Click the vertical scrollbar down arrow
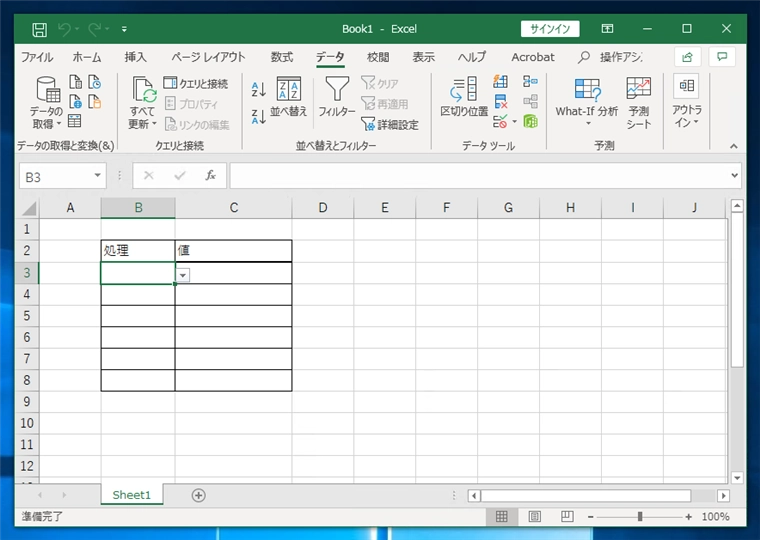The image size is (760, 540). (x=737, y=477)
